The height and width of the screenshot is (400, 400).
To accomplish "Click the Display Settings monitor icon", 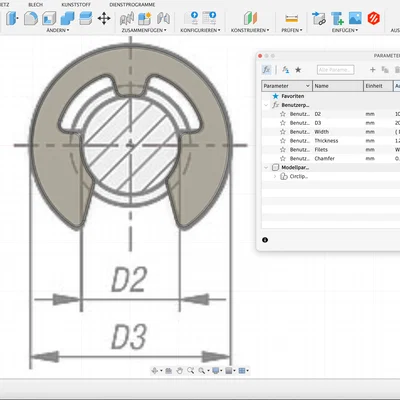I will coord(216,370).
